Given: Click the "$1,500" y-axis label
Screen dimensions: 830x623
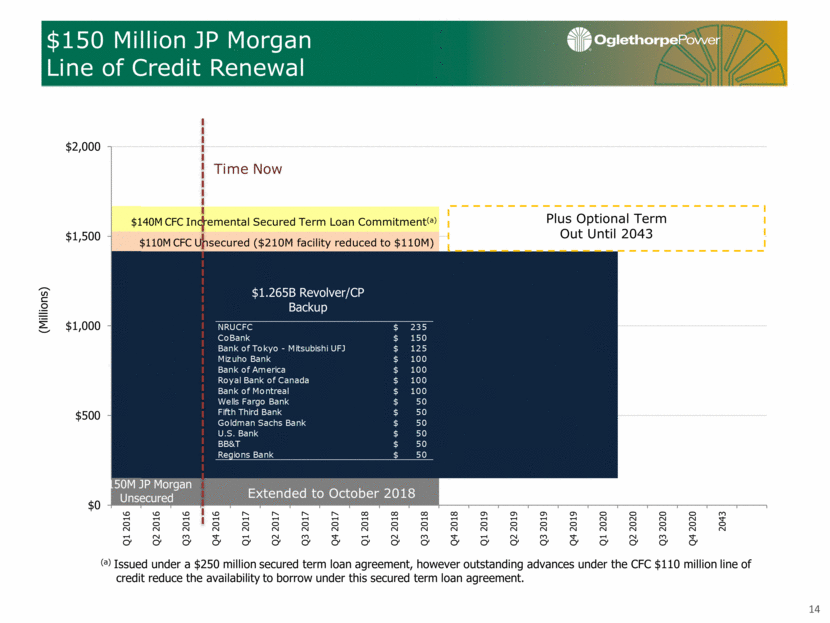Looking at the screenshot, I should point(83,236).
